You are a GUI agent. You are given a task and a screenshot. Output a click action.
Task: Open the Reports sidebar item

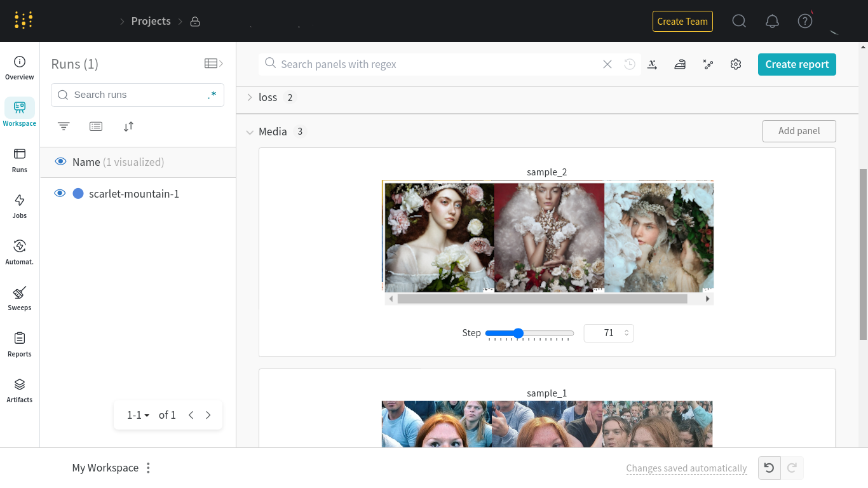coord(20,345)
